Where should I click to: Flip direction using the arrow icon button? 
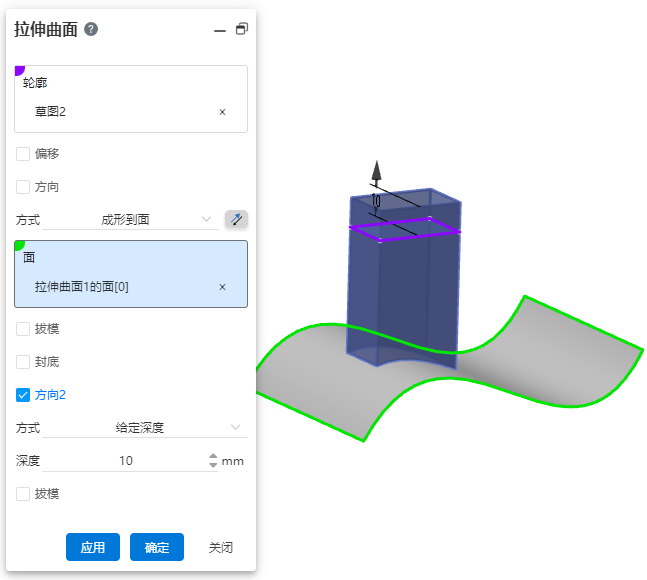(236, 219)
